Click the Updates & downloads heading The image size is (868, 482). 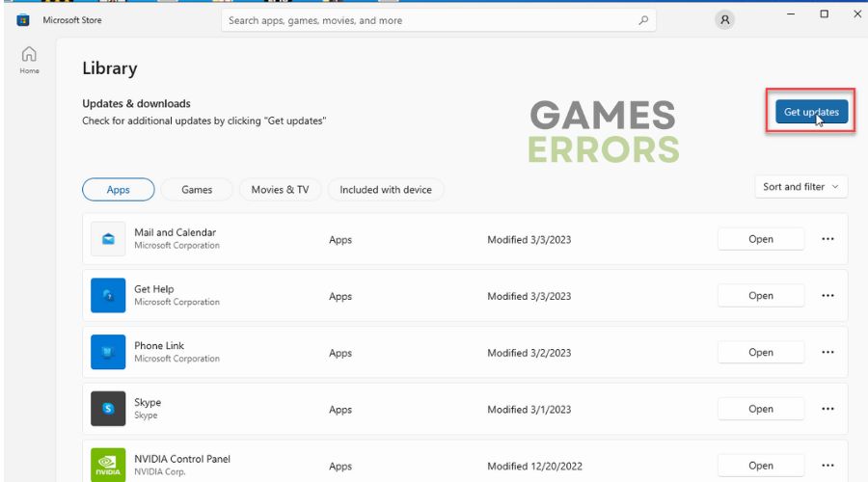click(136, 103)
